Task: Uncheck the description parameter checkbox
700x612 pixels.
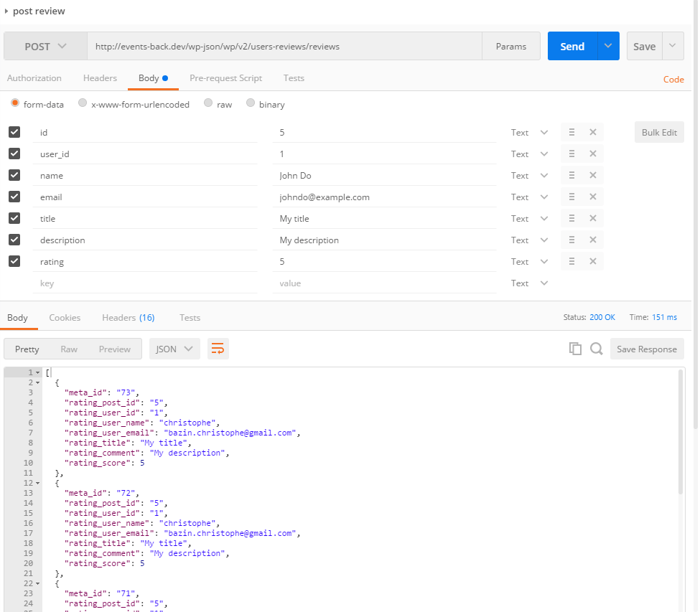Action: [x=14, y=240]
